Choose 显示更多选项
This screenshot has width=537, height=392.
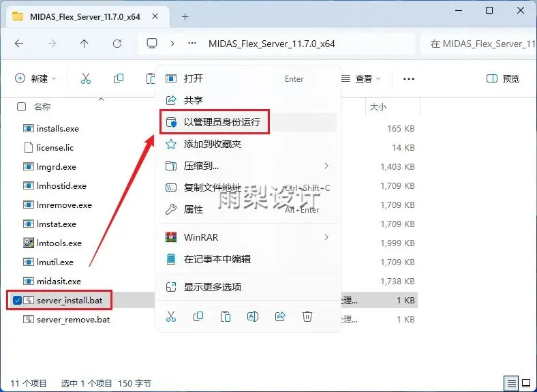coord(248,287)
